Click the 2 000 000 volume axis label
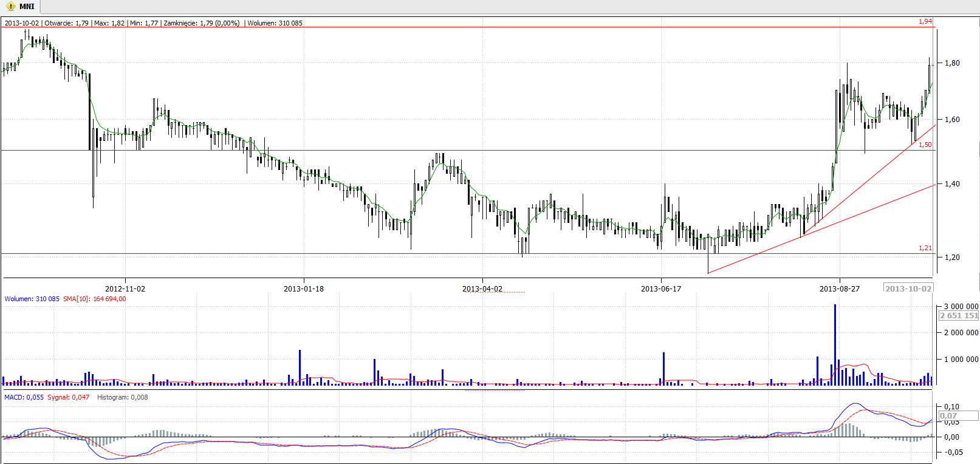 (x=961, y=332)
